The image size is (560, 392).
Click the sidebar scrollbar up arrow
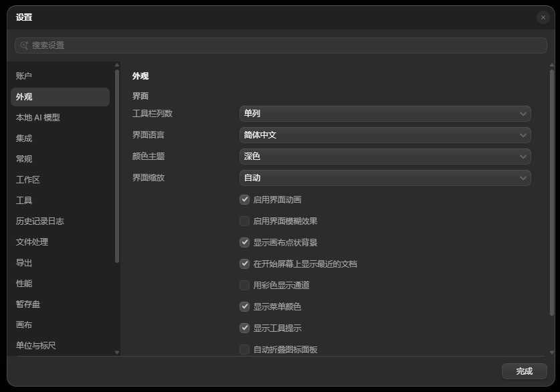point(117,65)
